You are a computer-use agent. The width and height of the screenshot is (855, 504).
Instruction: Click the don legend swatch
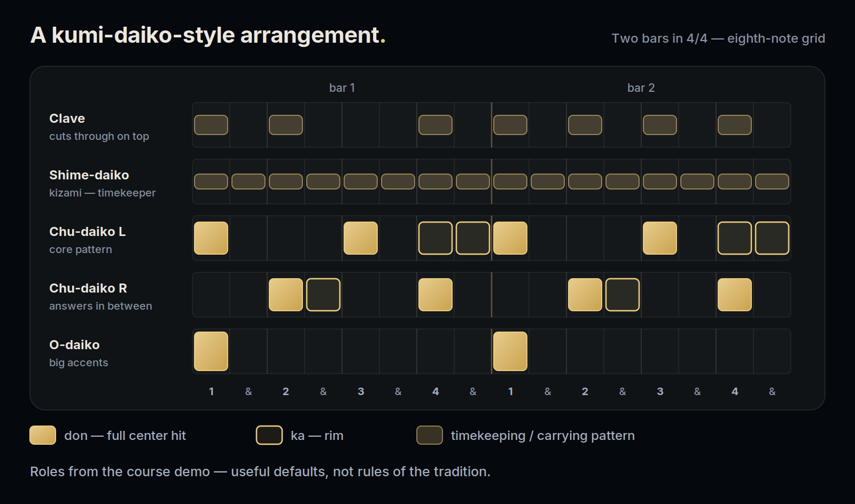pos(43,435)
